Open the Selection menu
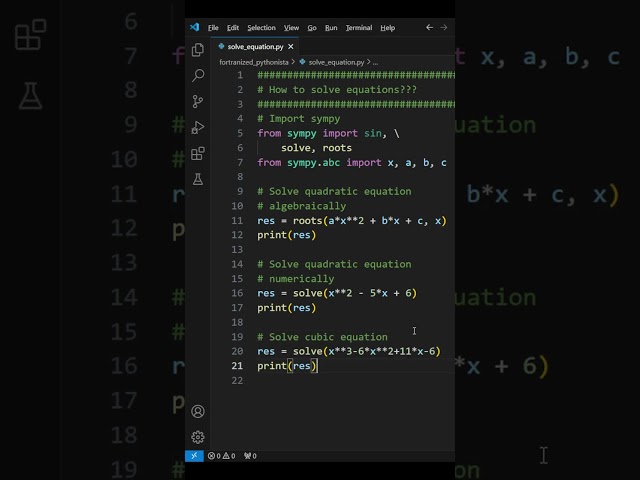The width and height of the screenshot is (640, 480). tap(261, 28)
